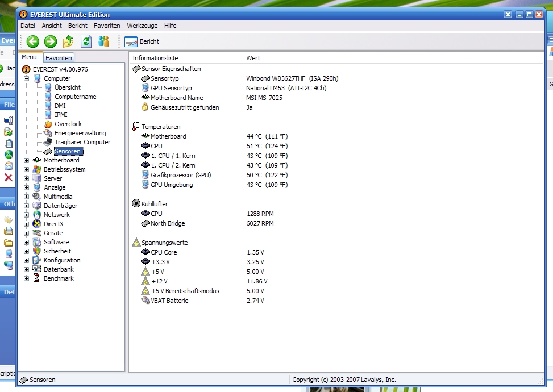This screenshot has width=553, height=392.
Task: Click the Datenbank icon in tree
Action: point(37,269)
